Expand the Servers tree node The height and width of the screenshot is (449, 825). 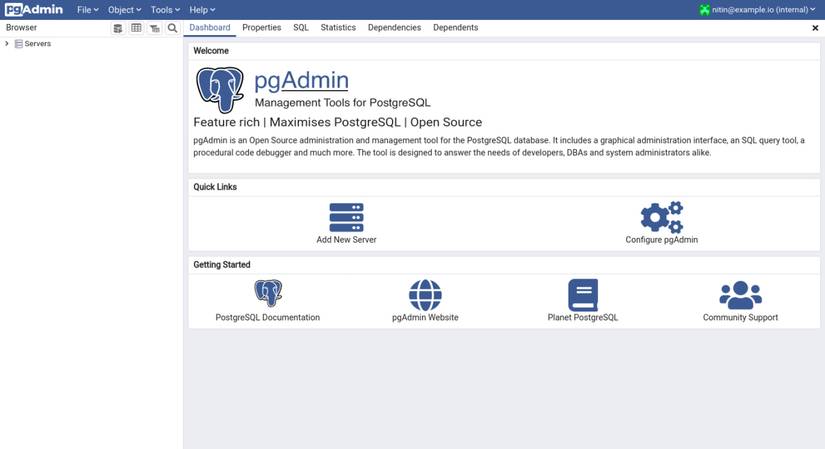pos(7,44)
